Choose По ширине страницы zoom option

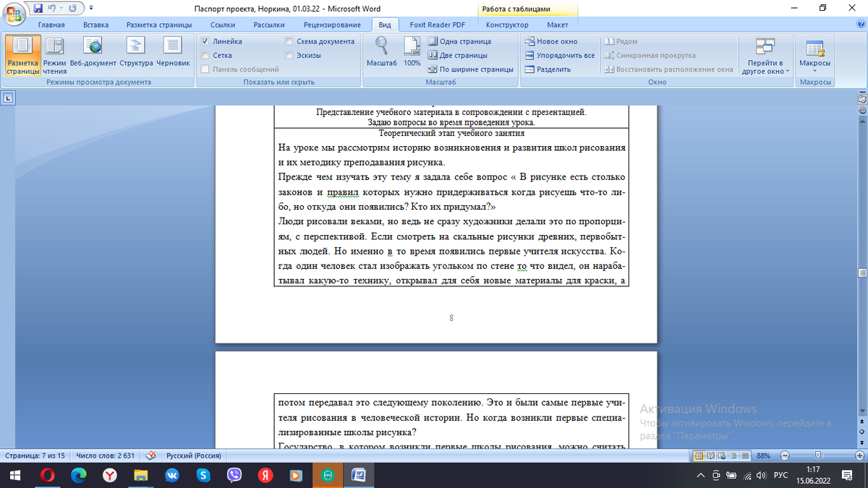(x=470, y=69)
